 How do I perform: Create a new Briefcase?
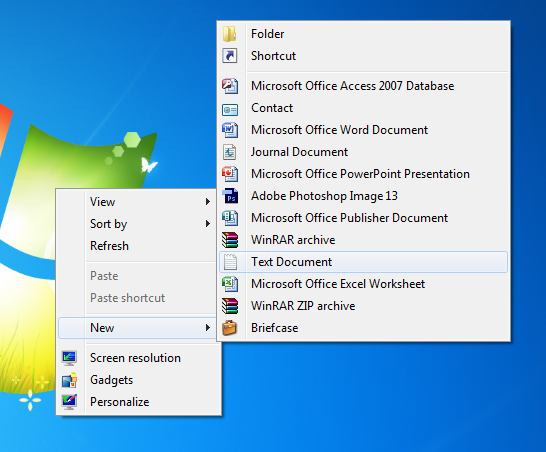tap(364, 328)
